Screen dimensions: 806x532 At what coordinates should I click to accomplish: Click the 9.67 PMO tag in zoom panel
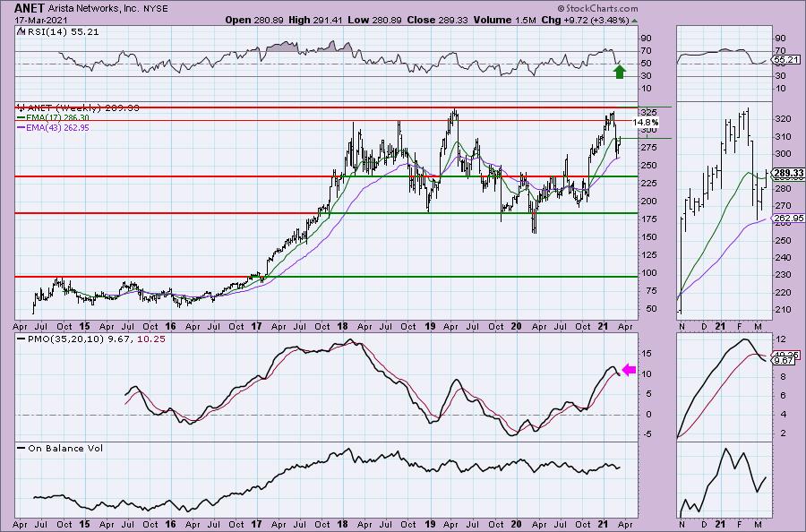point(785,361)
